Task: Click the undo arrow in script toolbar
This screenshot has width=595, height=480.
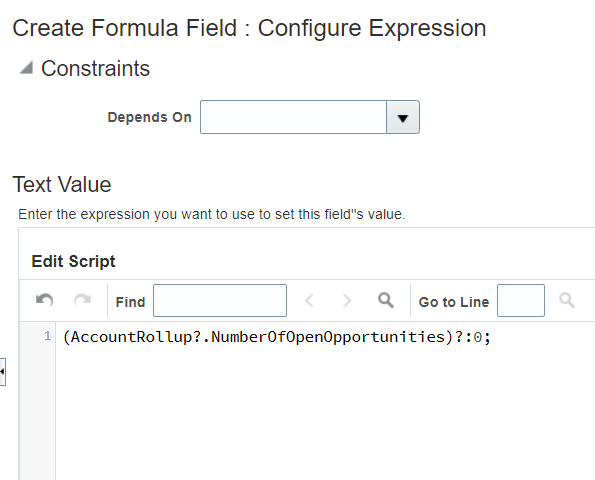Action: [x=44, y=300]
